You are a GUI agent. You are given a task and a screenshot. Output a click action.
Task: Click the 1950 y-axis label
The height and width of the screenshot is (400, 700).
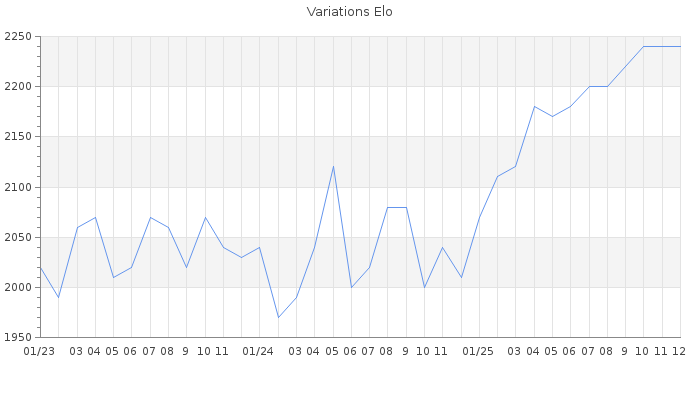(17, 338)
